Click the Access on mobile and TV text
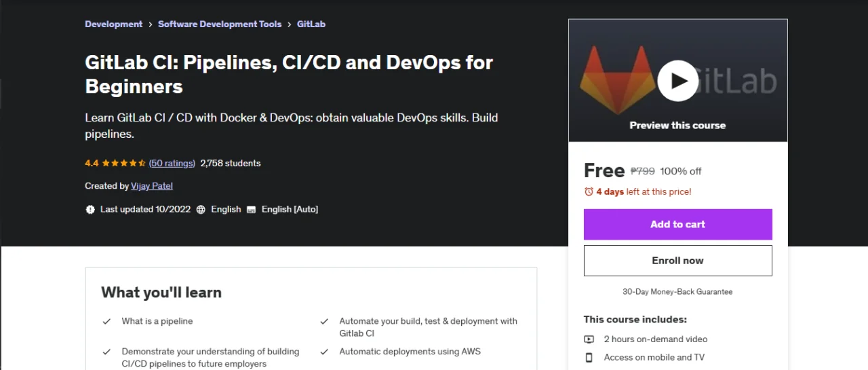This screenshot has height=370, width=868. coord(654,357)
